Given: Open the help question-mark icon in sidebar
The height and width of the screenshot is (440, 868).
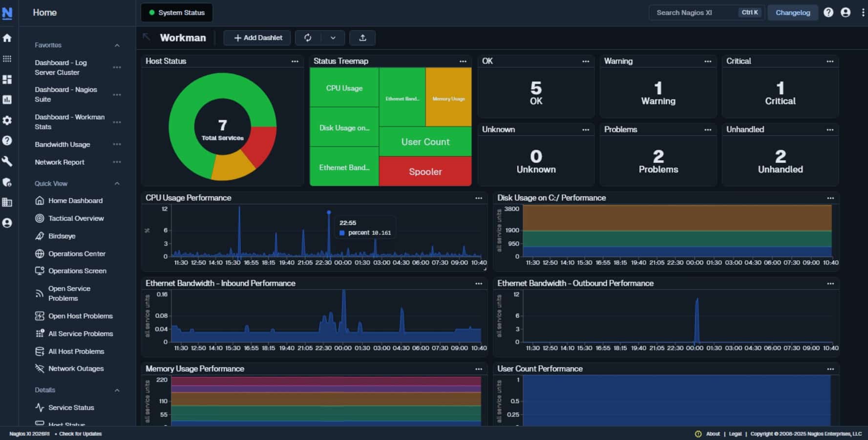Looking at the screenshot, I should pyautogui.click(x=7, y=142).
